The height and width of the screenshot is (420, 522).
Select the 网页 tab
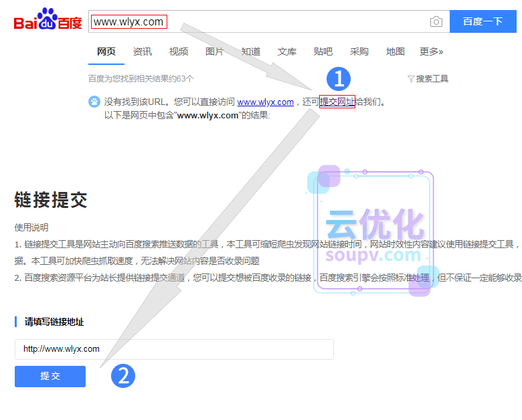click(x=106, y=51)
